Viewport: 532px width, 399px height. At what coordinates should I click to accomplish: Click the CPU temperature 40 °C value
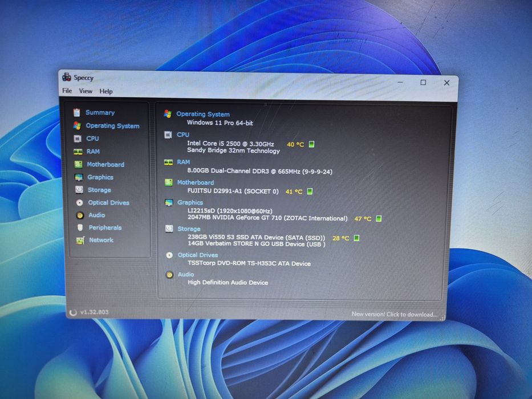pos(295,145)
